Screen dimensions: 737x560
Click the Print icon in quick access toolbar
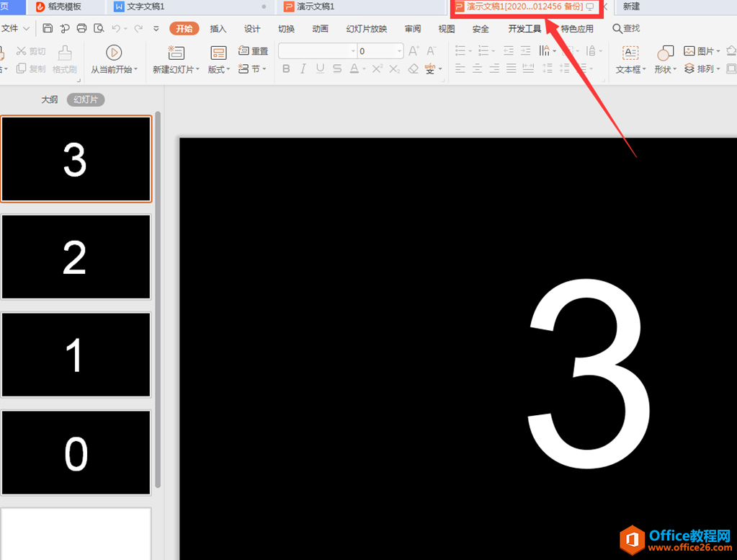click(x=81, y=29)
